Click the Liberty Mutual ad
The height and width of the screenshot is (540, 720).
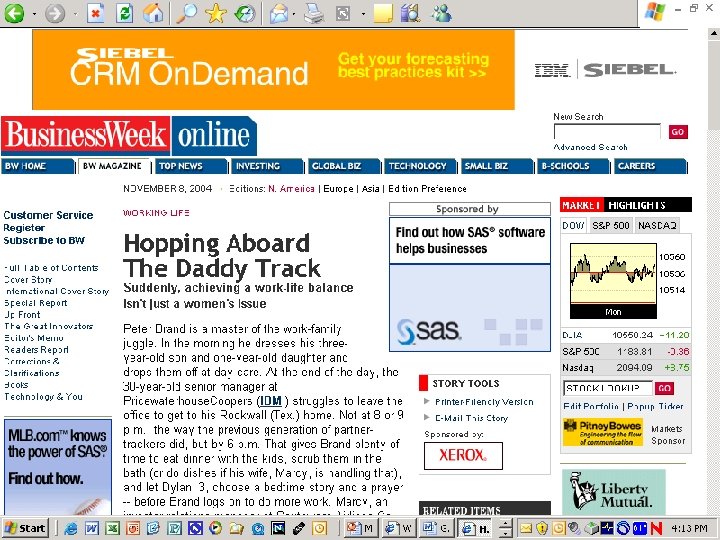[x=613, y=492]
